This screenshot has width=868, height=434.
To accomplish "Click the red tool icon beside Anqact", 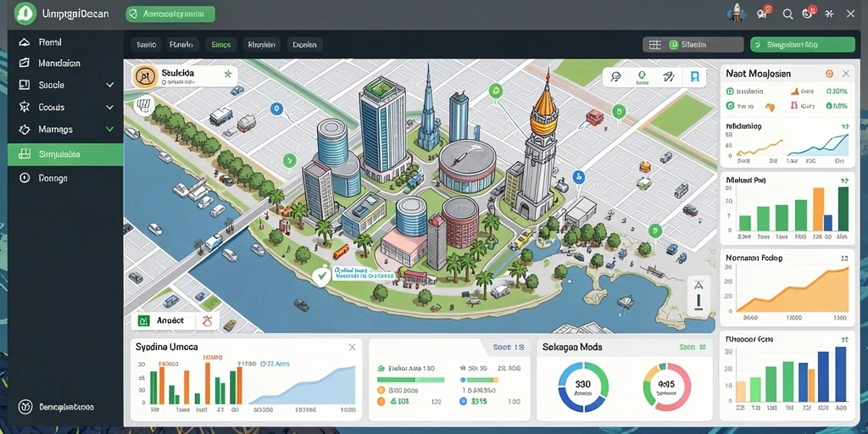I will (x=209, y=320).
